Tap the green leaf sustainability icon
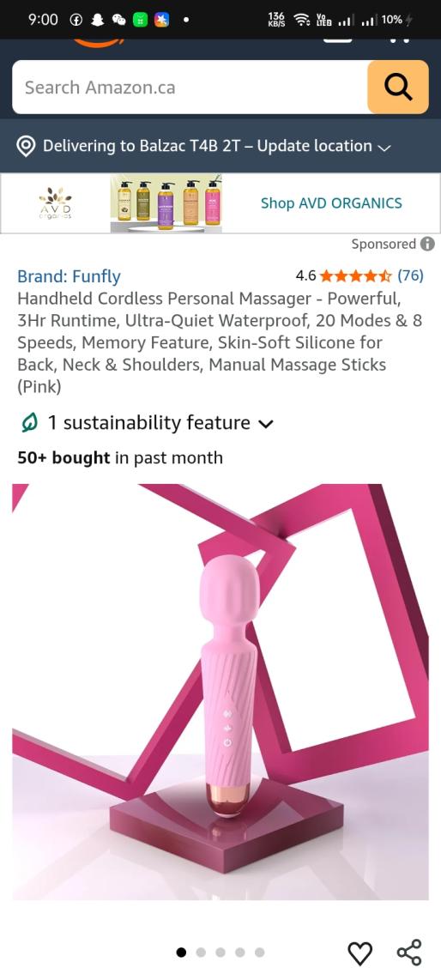The width and height of the screenshot is (441, 980). 28,423
